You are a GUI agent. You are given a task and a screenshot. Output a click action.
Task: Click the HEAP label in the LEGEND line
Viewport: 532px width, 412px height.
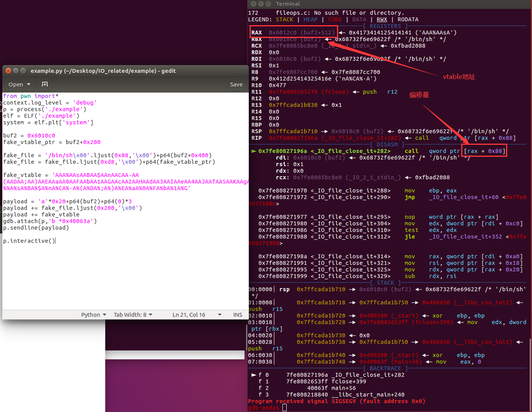(310, 19)
